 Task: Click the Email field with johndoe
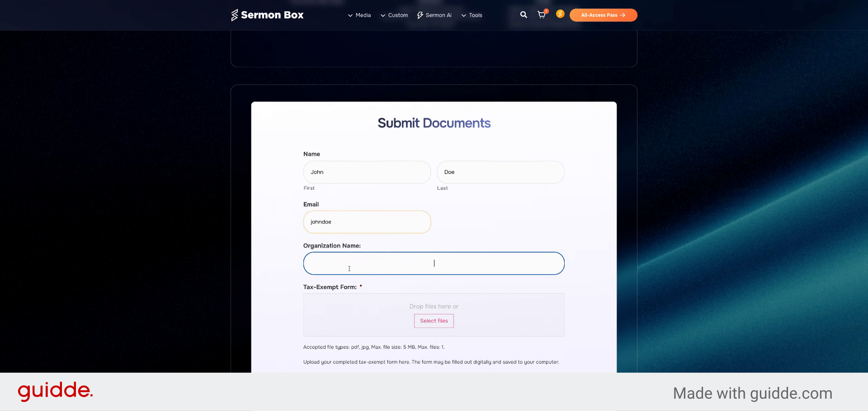(x=367, y=222)
